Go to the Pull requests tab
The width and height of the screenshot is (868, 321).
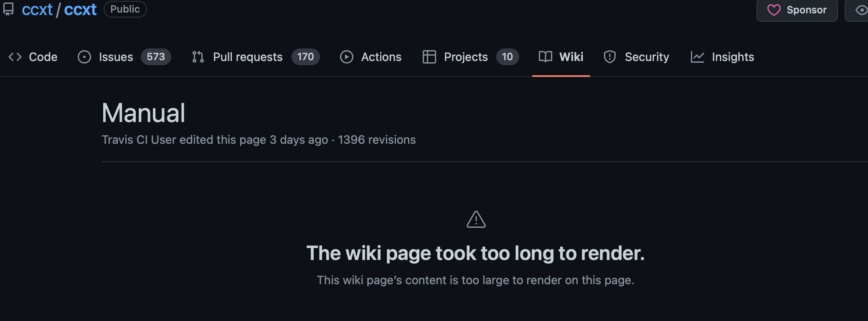[248, 57]
